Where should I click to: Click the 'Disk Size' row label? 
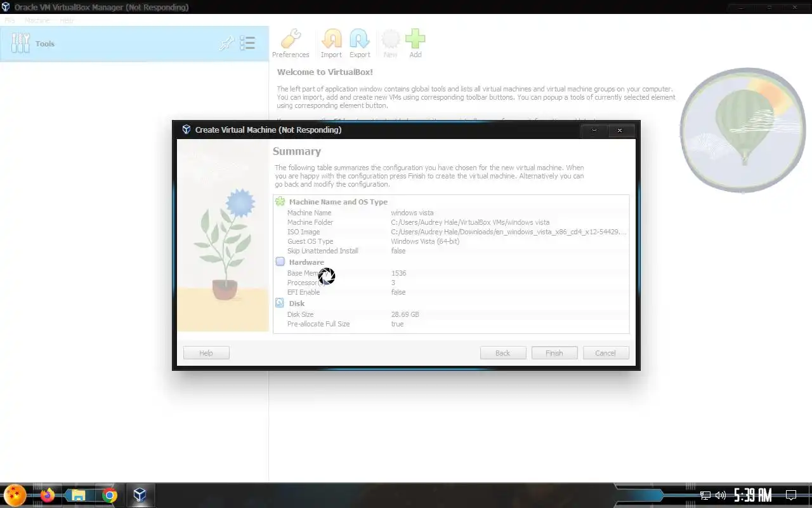pos(301,314)
